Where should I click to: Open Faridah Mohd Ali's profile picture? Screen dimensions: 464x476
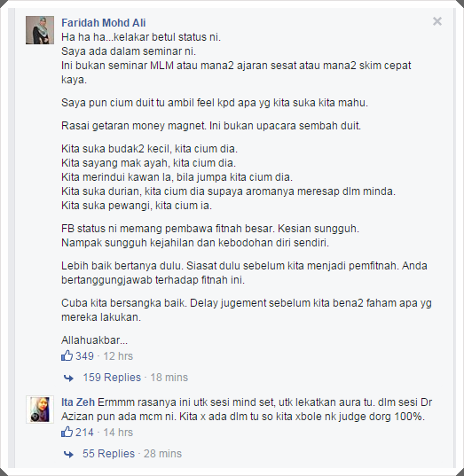[x=40, y=30]
